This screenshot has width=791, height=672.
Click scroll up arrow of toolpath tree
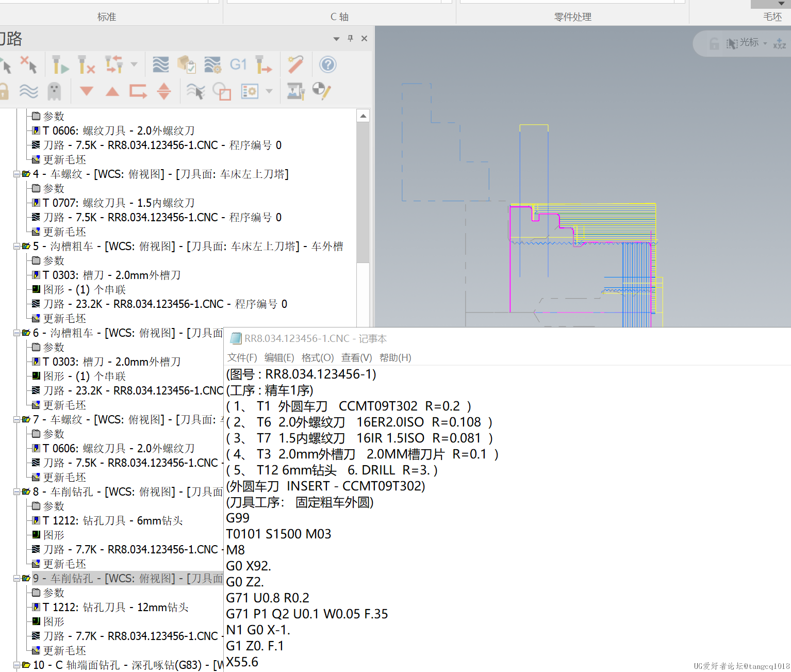click(x=363, y=116)
